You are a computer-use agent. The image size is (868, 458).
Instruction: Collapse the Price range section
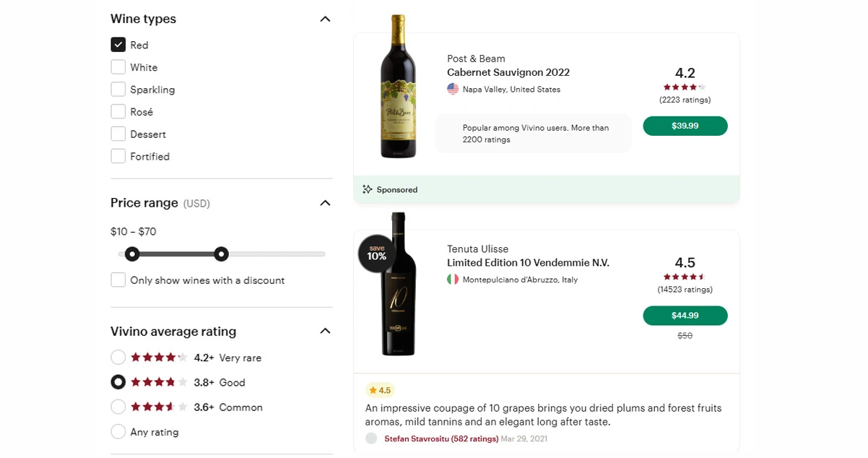coord(325,203)
